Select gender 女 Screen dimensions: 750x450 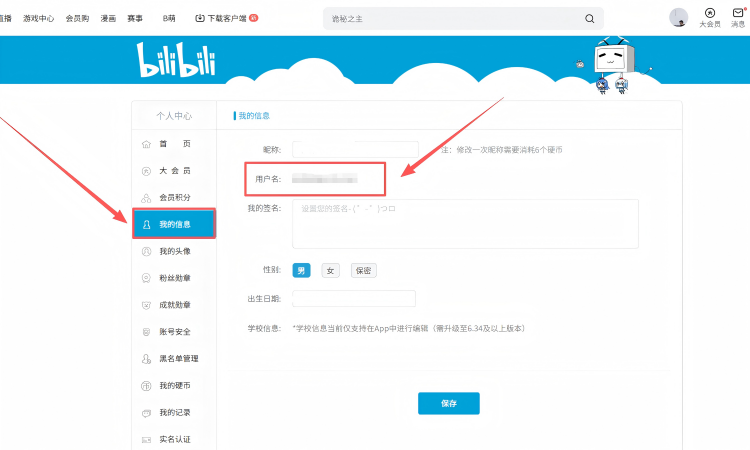tap(331, 271)
